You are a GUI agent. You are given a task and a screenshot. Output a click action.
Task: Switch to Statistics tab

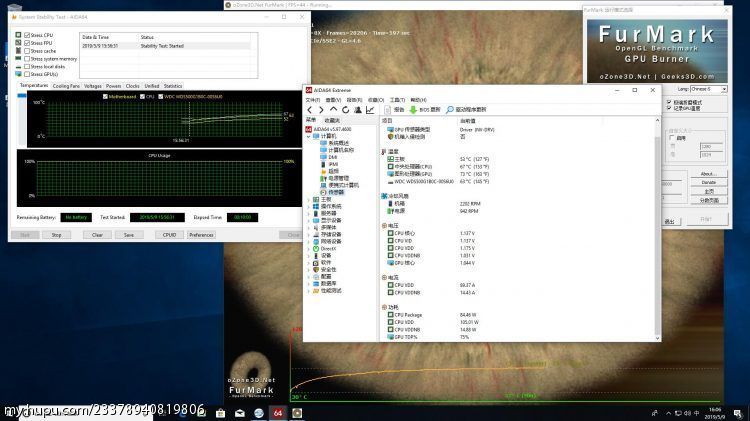coord(173,86)
